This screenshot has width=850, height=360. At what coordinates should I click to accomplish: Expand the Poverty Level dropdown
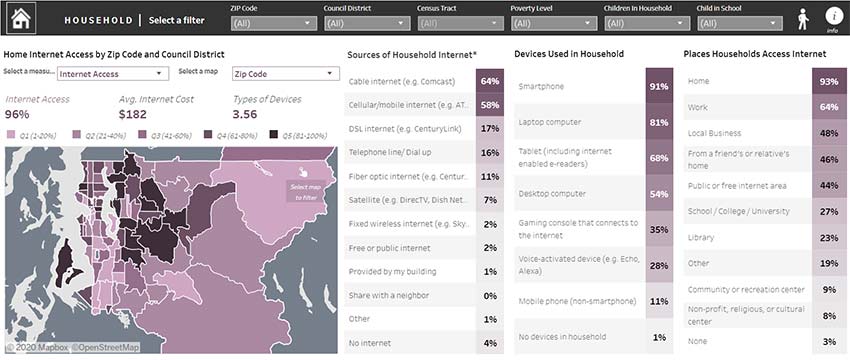click(x=553, y=23)
